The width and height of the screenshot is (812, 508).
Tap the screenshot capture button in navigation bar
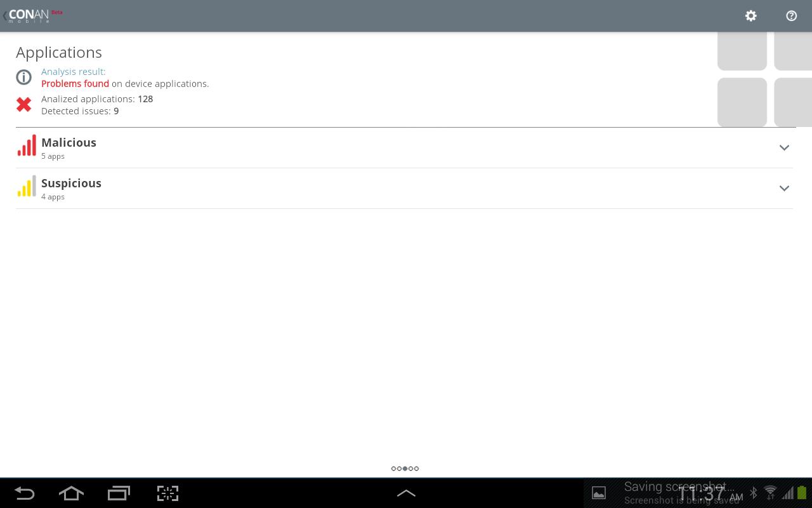pyautogui.click(x=167, y=493)
